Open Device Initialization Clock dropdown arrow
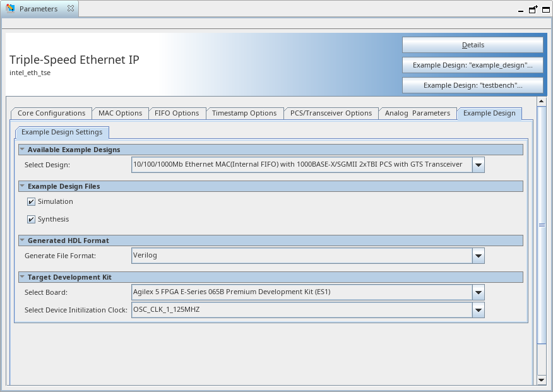 click(x=479, y=310)
